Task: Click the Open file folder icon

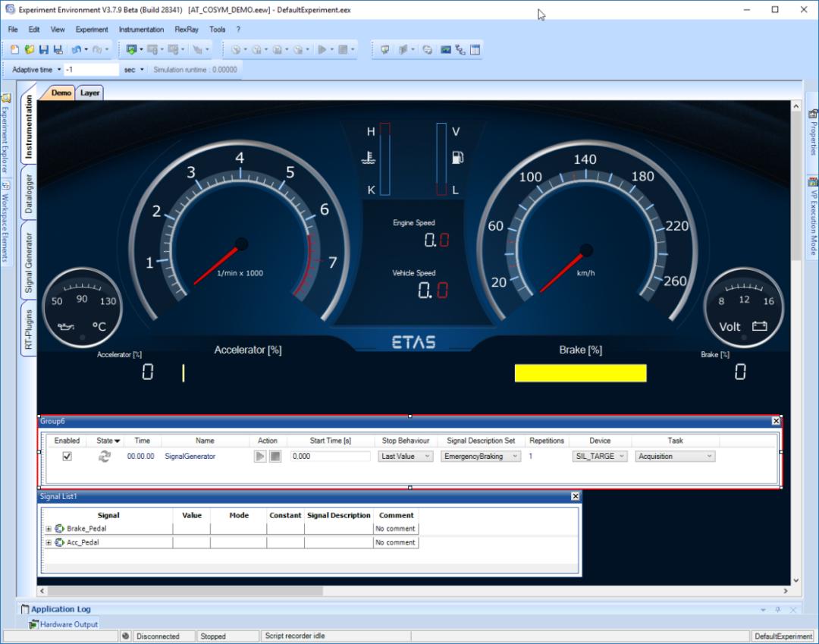Action: click(x=29, y=50)
